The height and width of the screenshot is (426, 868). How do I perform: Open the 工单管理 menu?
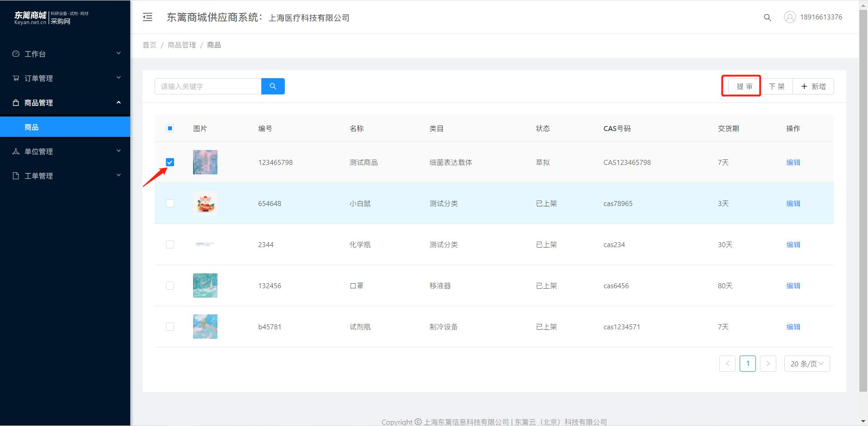point(65,176)
